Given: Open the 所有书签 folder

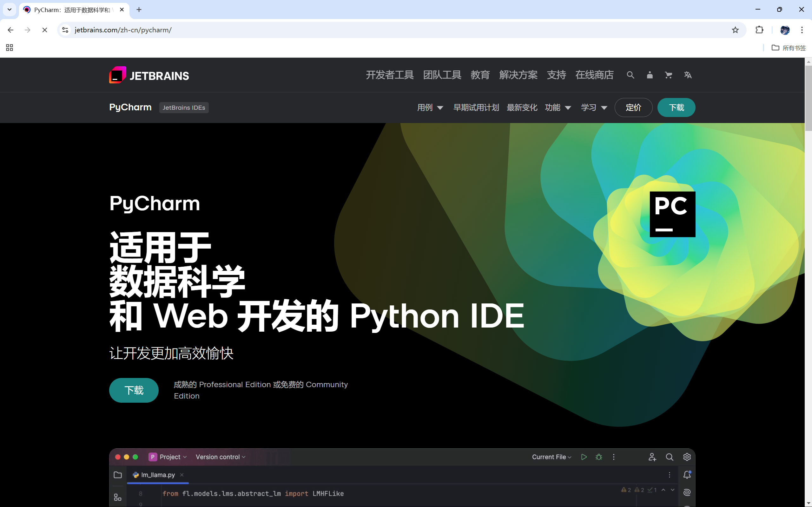Looking at the screenshot, I should click(789, 48).
